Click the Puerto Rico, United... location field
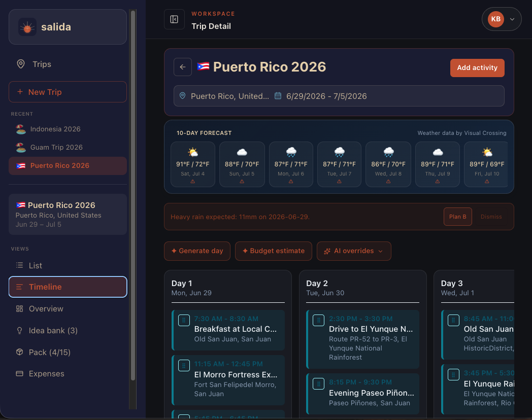532x420 pixels. pyautogui.click(x=229, y=96)
